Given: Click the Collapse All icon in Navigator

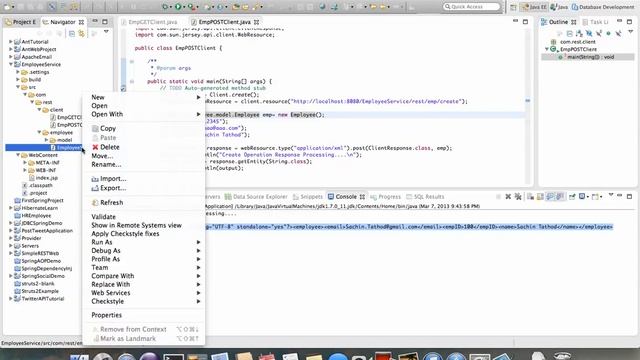Looking at the screenshot, I should coord(72,33).
